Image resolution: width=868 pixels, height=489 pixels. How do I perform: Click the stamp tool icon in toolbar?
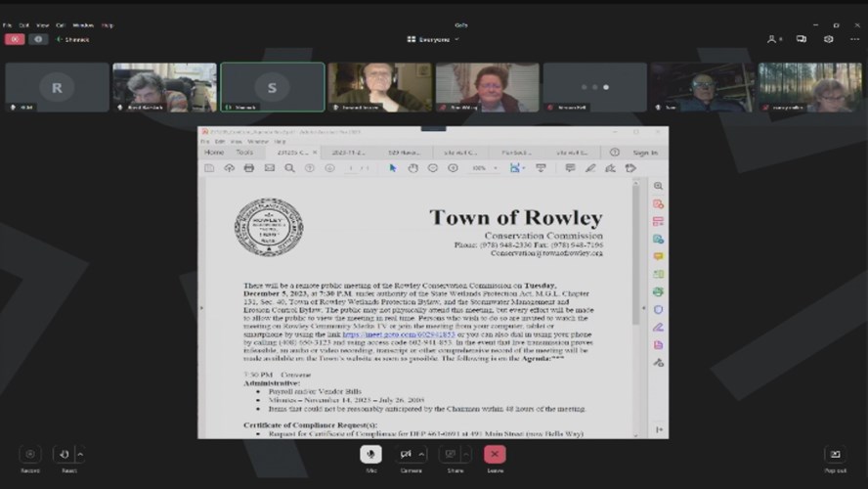click(x=630, y=168)
